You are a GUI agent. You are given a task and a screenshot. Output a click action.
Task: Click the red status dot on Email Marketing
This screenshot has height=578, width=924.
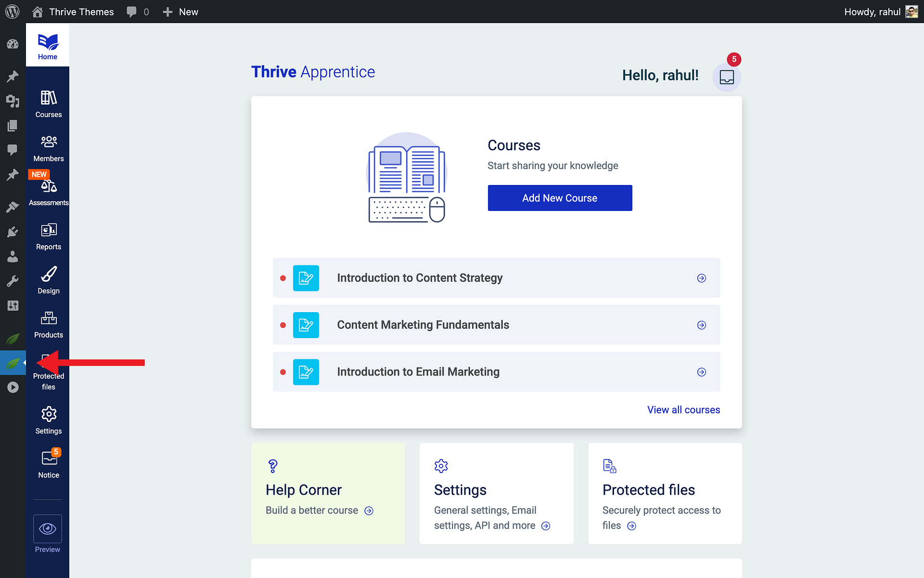(283, 372)
